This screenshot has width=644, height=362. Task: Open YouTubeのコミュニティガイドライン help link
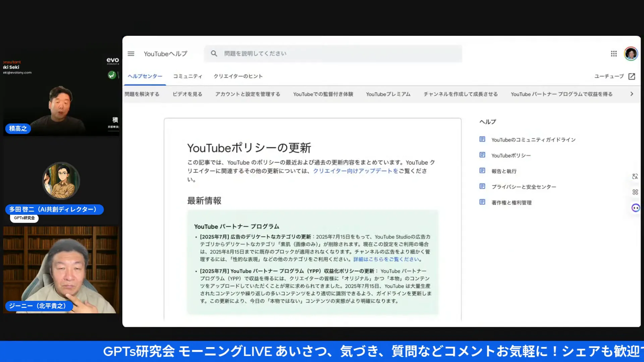533,140
